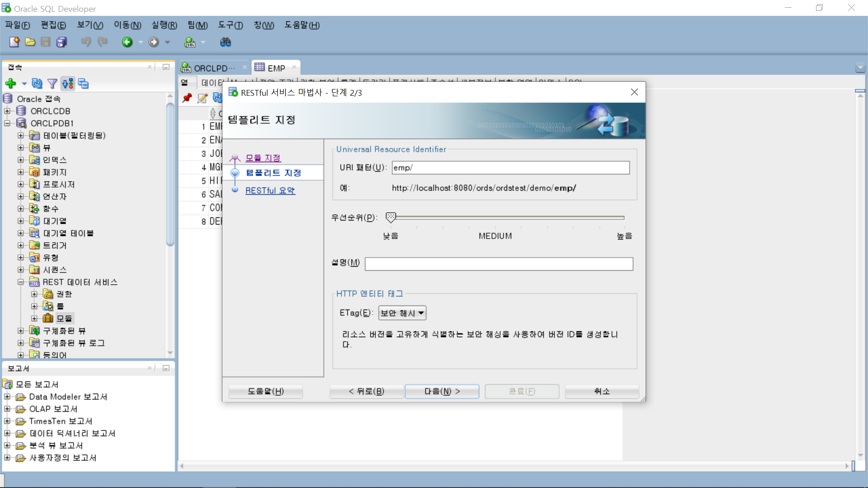Viewport: 868px width, 488px height.
Task: Refresh connections with the refresh icon
Action: (37, 83)
